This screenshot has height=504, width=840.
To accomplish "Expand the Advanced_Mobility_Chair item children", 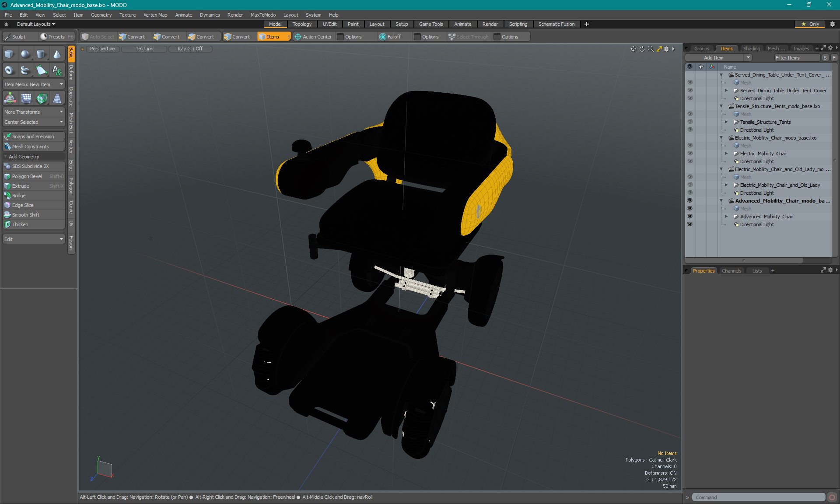I will pos(727,217).
